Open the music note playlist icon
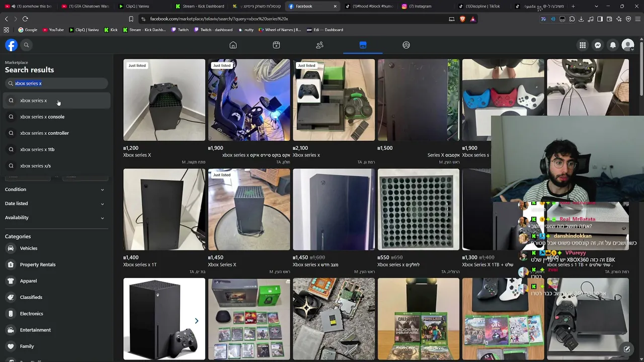This screenshot has height=362, width=644. (591, 19)
